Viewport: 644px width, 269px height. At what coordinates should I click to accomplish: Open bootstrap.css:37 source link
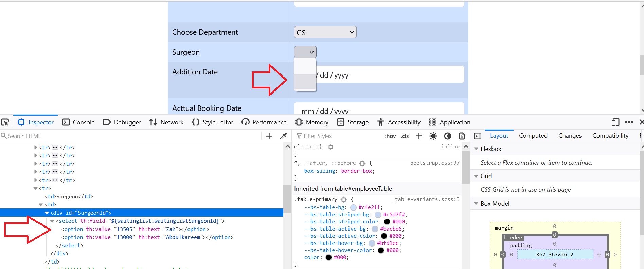tap(435, 163)
